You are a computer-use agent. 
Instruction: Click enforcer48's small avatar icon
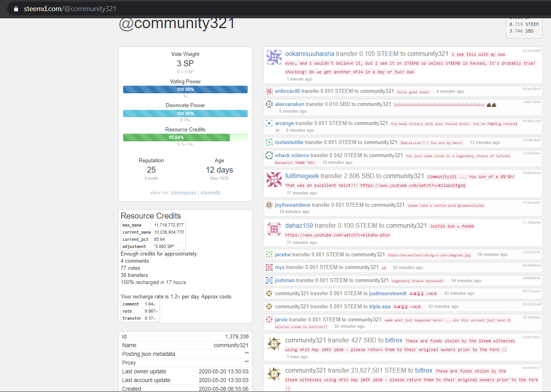269,91
